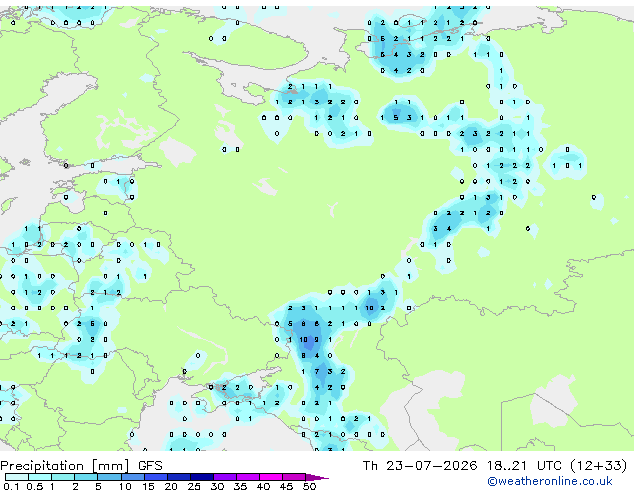Click the 35–40 mm violet legend swatch
Viewport: 634px width, 490px height.
tap(248, 477)
